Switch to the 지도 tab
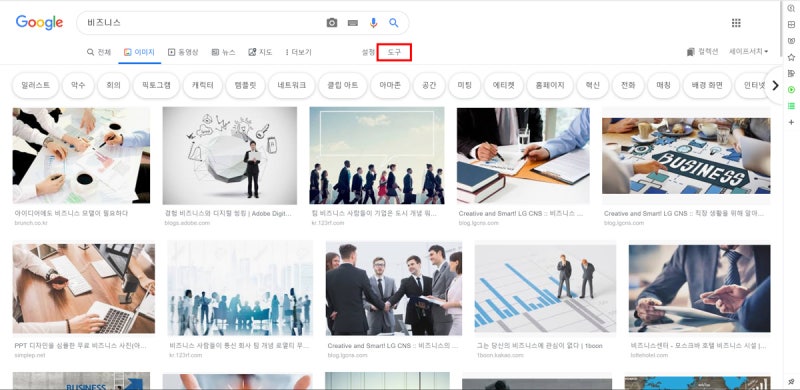This screenshot has width=800, height=390. click(x=260, y=52)
